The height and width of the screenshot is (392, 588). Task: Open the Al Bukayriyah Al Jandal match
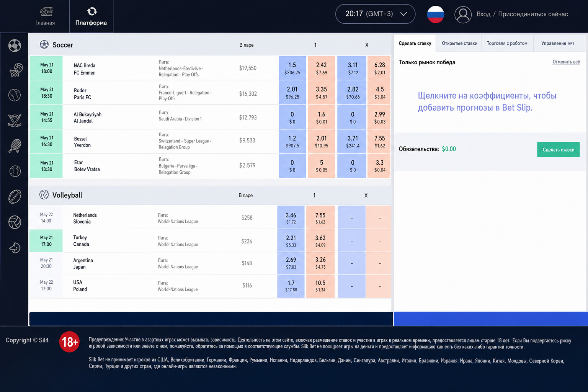pyautogui.click(x=87, y=118)
